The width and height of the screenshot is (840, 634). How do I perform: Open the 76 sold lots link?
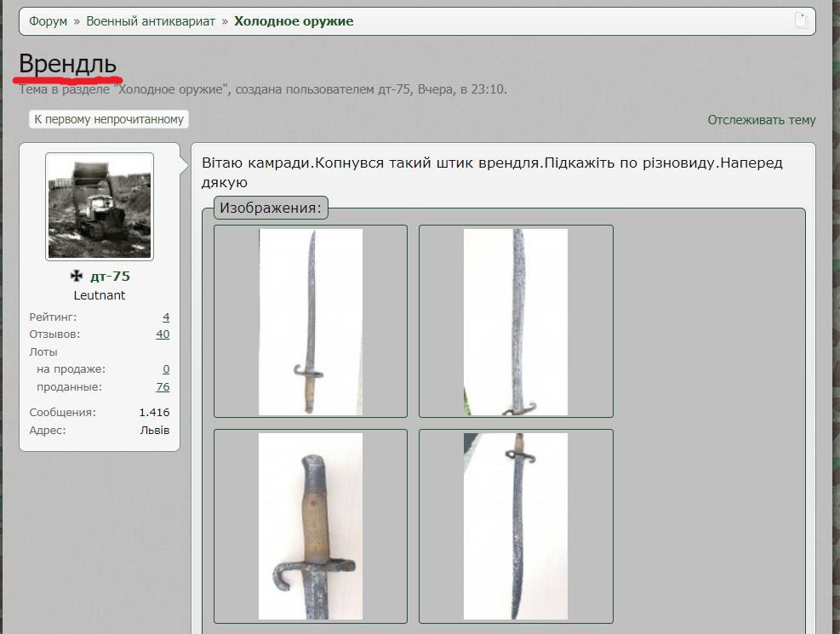click(163, 387)
